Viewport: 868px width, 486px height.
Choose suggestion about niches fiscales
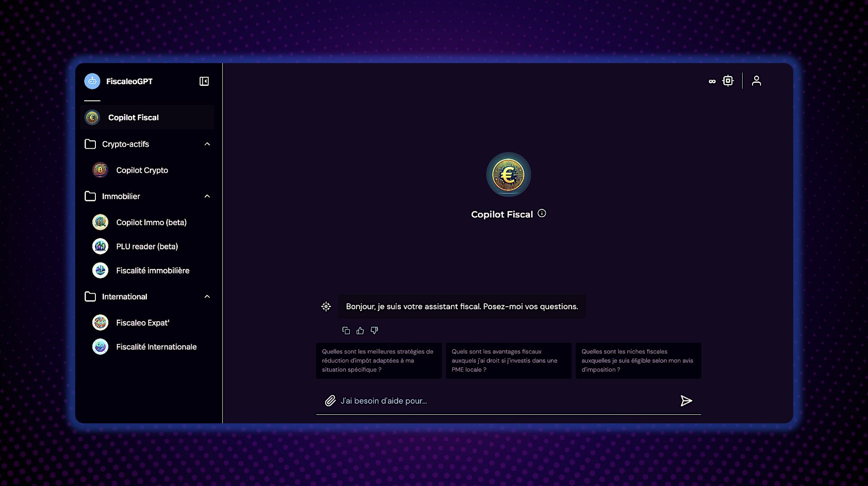coord(638,361)
